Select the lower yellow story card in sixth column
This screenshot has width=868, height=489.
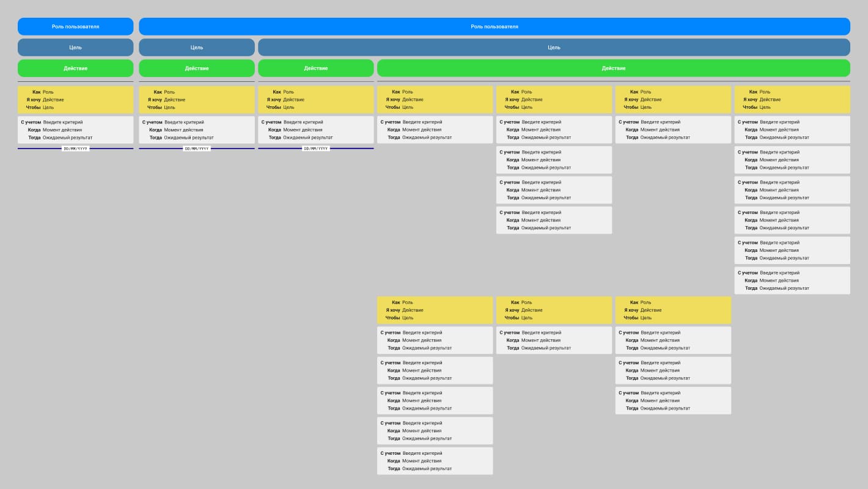click(673, 310)
